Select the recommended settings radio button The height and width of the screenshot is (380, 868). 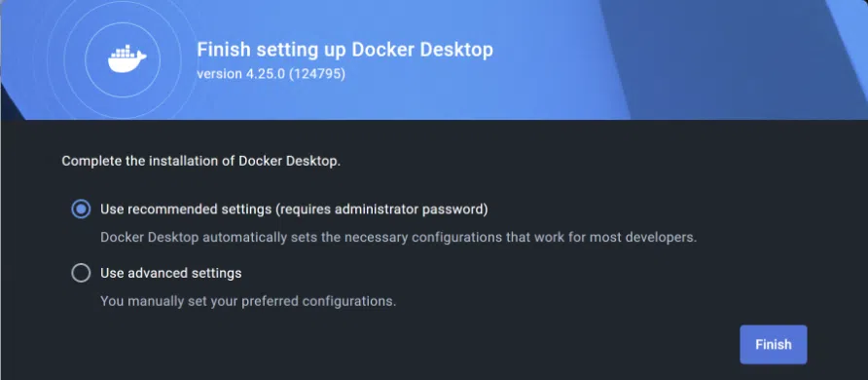[81, 209]
